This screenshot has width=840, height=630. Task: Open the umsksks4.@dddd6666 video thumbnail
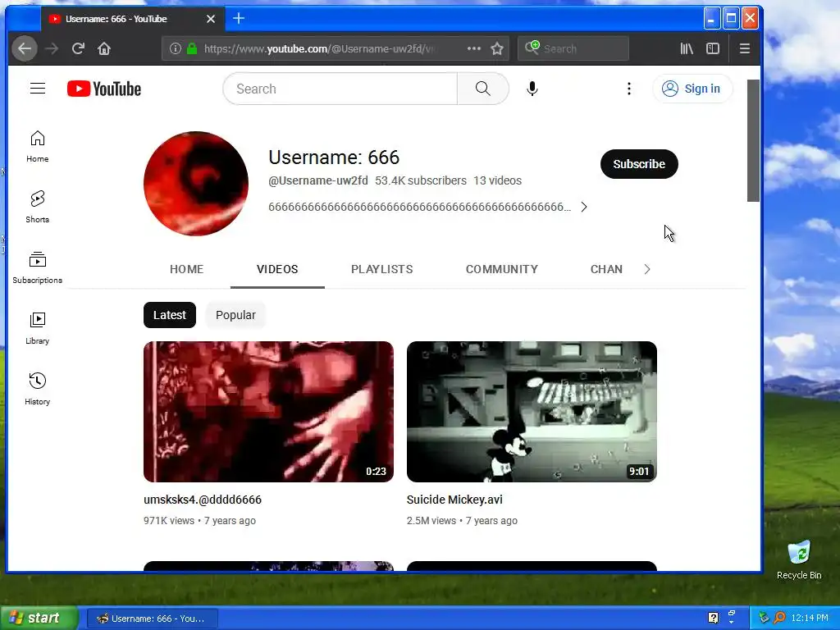268,412
